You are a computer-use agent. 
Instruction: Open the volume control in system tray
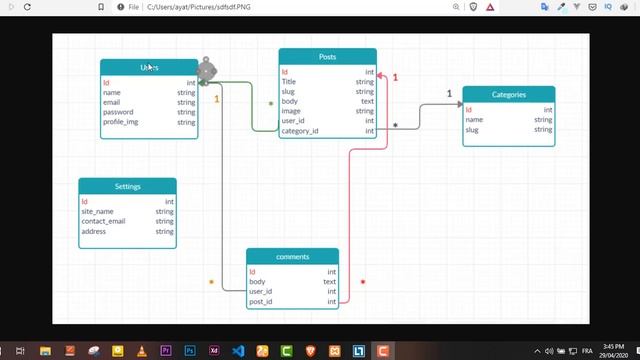[549, 351]
